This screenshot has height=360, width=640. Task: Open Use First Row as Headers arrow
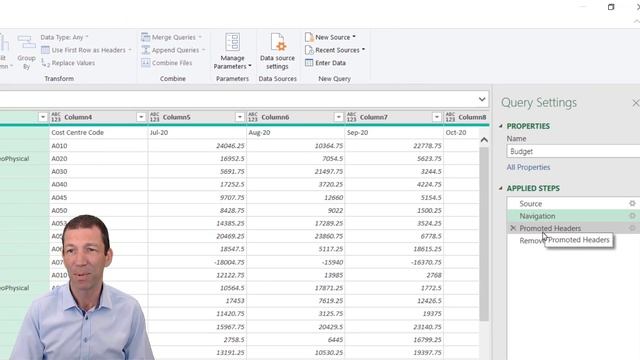130,50
